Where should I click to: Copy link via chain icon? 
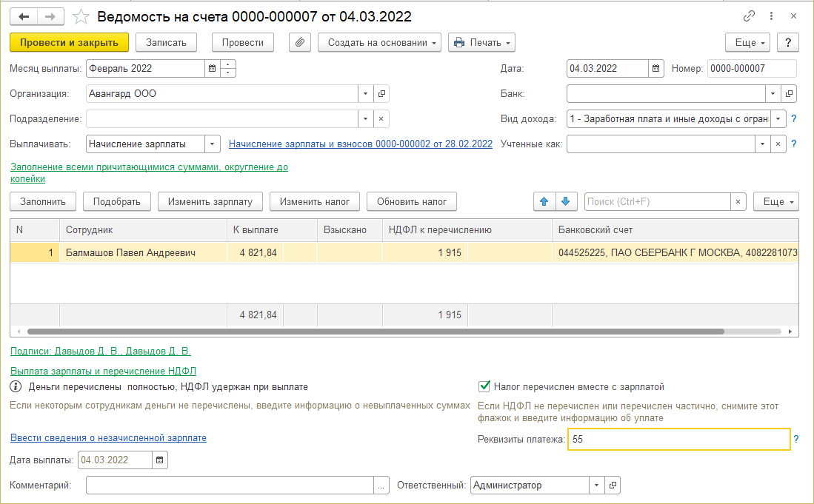(x=750, y=16)
